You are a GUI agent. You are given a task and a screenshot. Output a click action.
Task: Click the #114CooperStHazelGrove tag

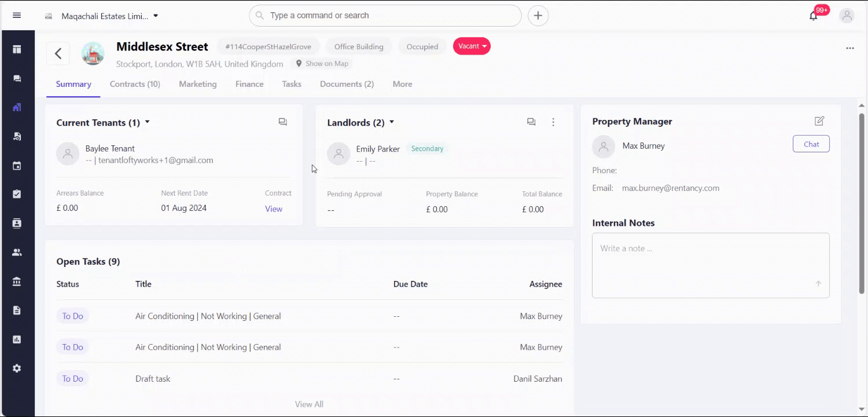(x=268, y=47)
